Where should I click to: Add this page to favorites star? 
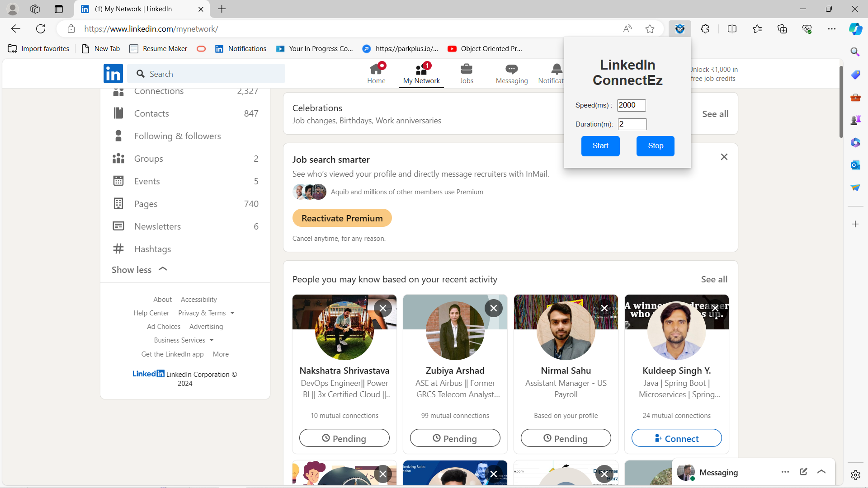click(650, 29)
